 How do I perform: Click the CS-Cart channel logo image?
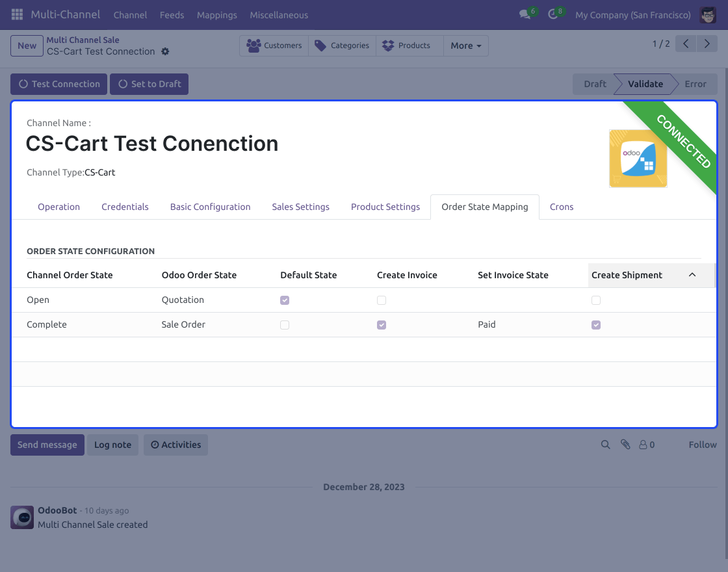tap(638, 159)
